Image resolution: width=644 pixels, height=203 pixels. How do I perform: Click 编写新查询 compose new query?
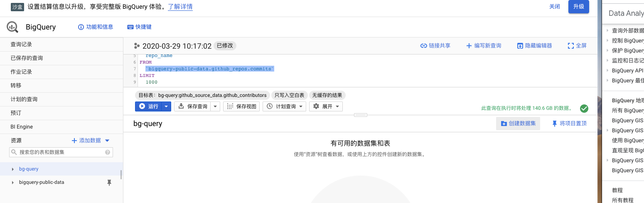click(484, 46)
